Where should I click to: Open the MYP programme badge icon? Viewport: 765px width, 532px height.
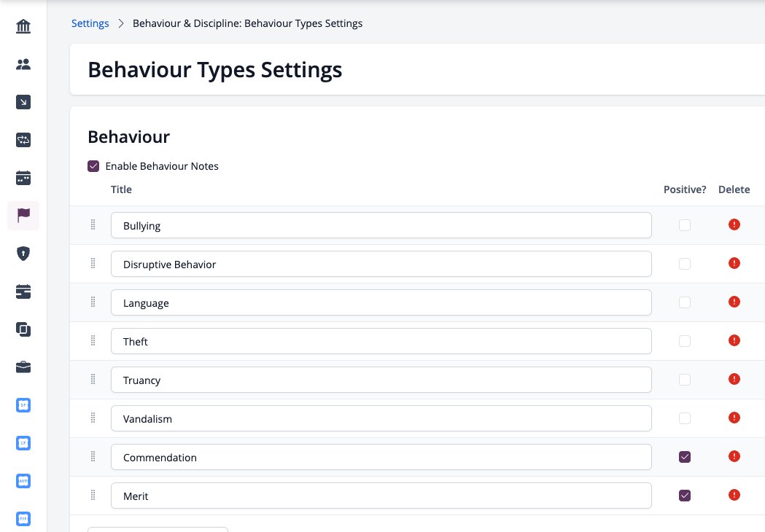[x=23, y=481]
